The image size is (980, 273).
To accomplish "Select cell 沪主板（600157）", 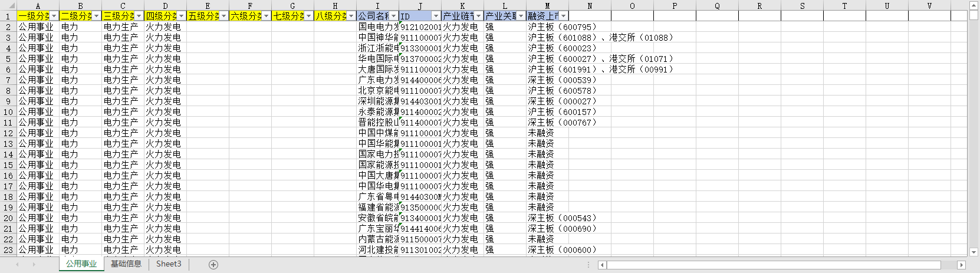I will point(547,111).
